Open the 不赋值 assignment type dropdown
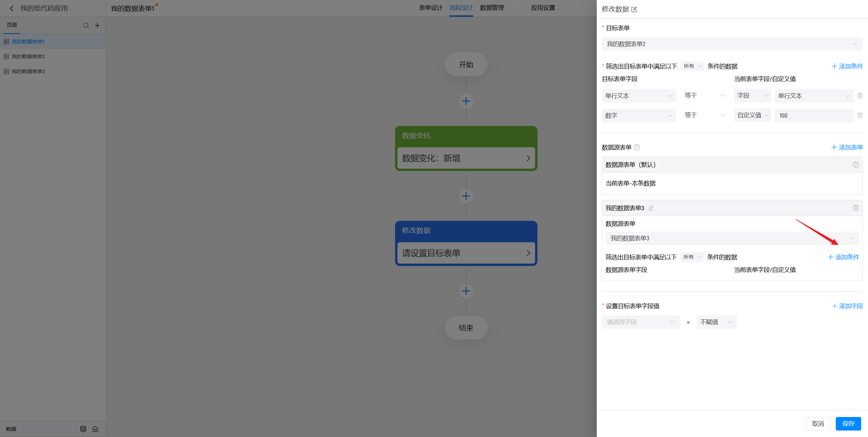868x437 pixels. [x=716, y=322]
